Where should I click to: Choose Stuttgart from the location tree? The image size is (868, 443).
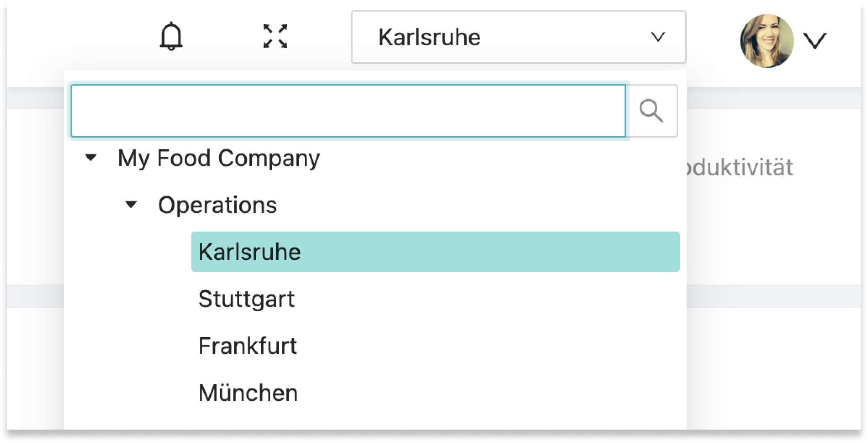(247, 298)
